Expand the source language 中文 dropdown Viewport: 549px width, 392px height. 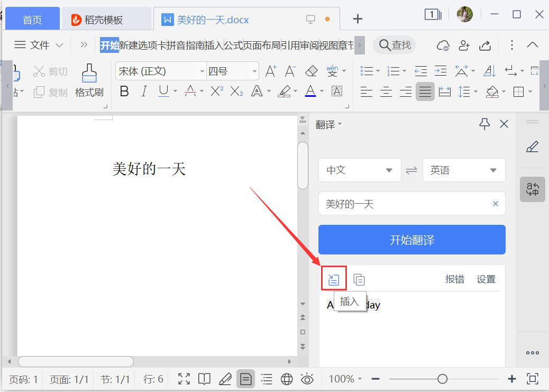click(359, 170)
